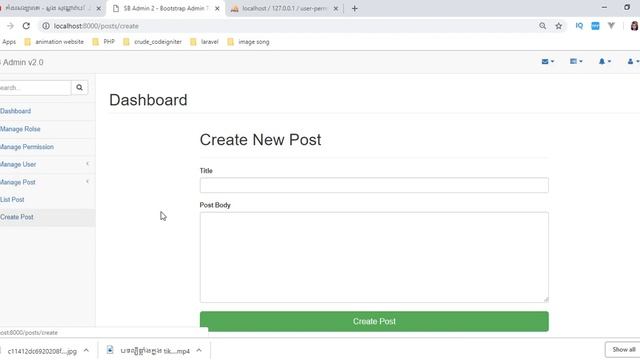Image resolution: width=640 pixels, height=360 pixels.
Task: Click the Dashboard page heading
Action: (x=148, y=100)
